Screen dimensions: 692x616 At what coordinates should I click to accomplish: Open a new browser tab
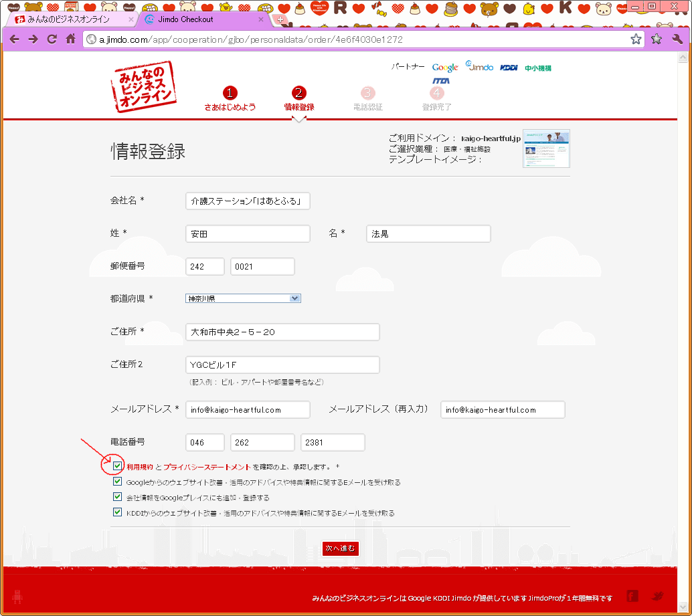click(x=280, y=19)
